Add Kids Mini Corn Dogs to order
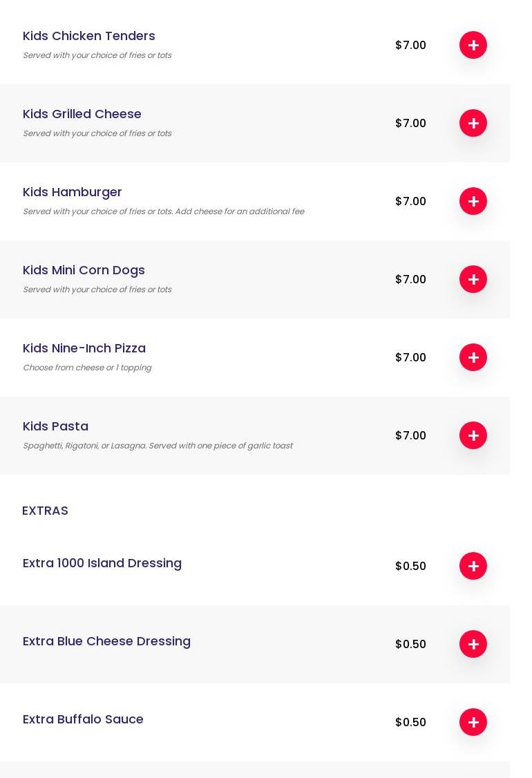This screenshot has width=532, height=778. [x=473, y=279]
